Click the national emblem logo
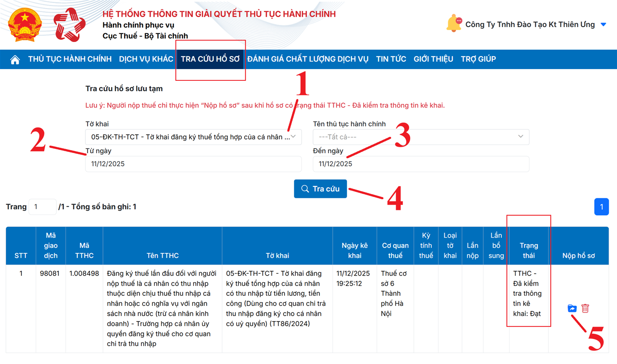The image size is (617, 364). point(25,25)
